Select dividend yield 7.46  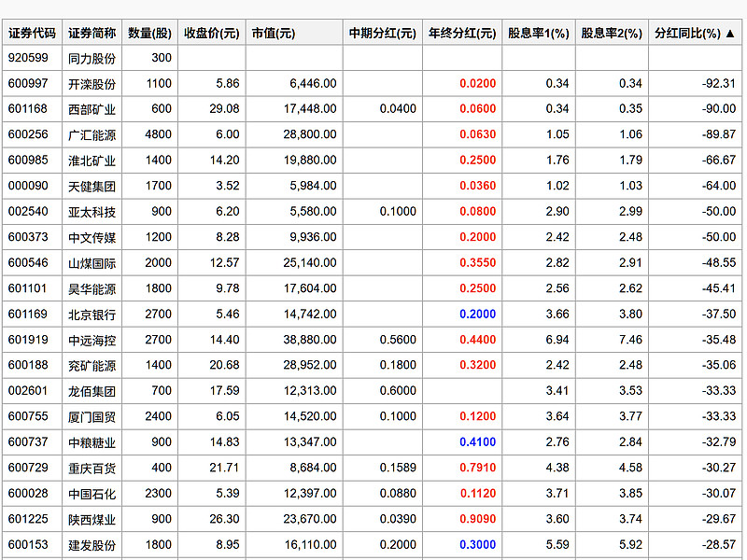coord(631,340)
